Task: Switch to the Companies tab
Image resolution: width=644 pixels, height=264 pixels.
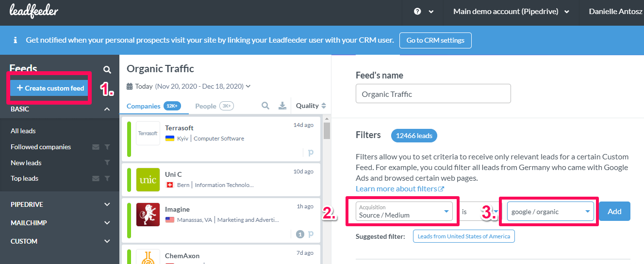Action: (153, 106)
